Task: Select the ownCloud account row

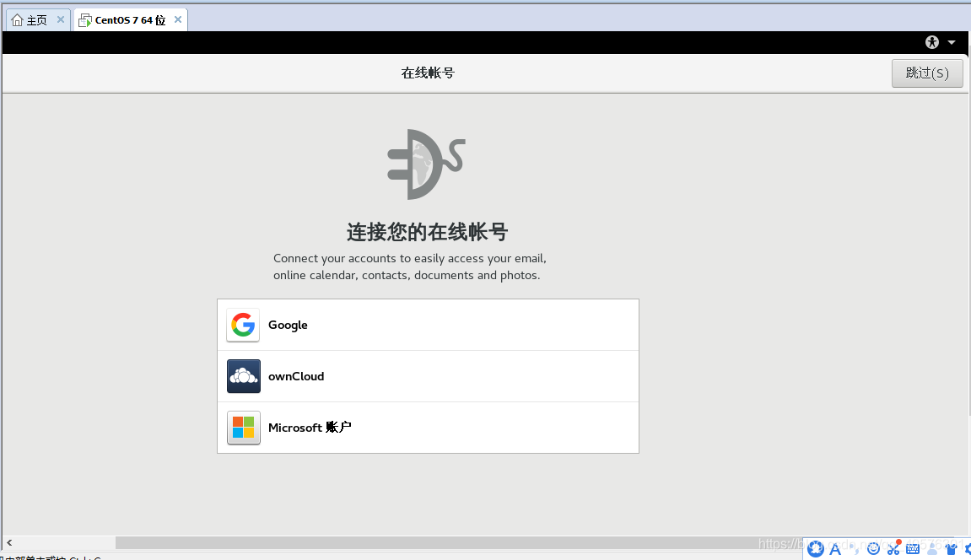Action: tap(428, 376)
